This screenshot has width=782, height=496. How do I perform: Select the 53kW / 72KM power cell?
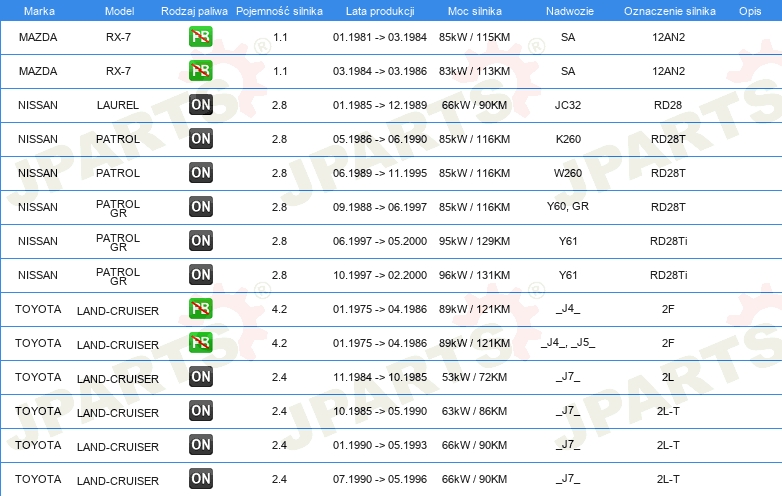474,377
